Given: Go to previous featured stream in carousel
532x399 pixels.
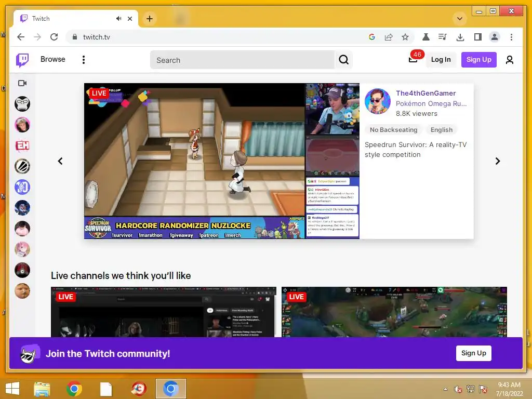Looking at the screenshot, I should [60, 161].
